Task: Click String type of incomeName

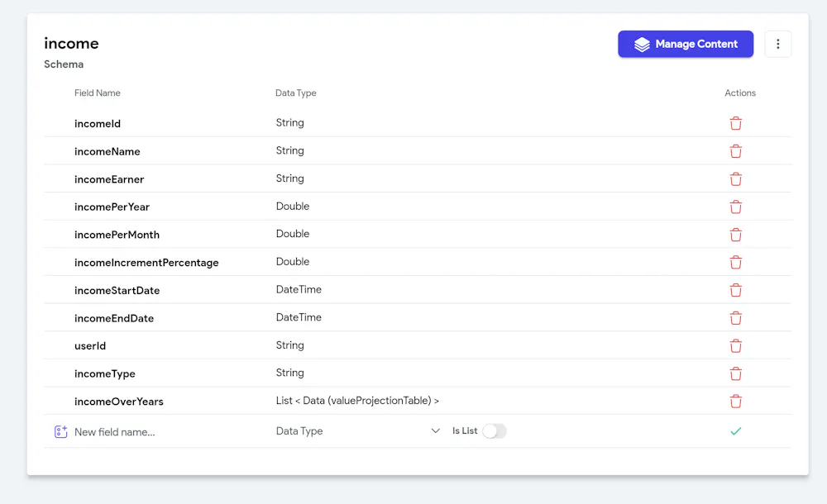Action: click(x=290, y=150)
